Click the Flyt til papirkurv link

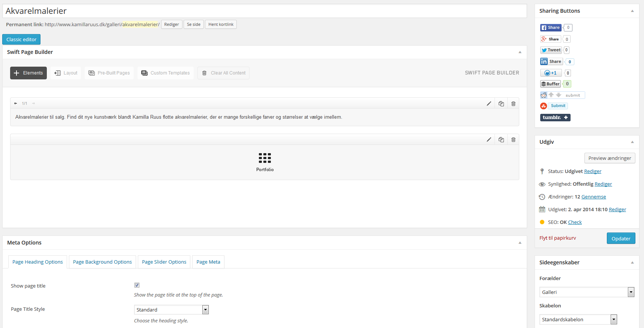point(557,238)
